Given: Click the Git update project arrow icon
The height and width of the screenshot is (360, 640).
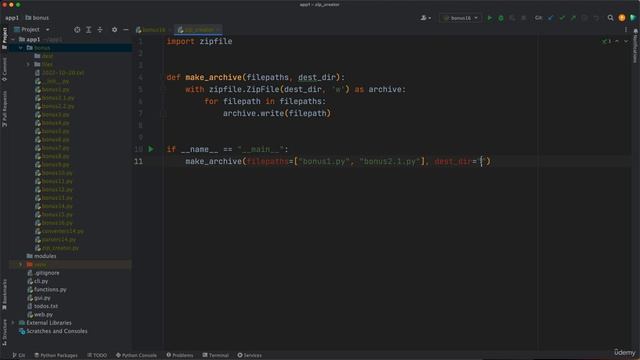Looking at the screenshot, I should click(x=551, y=18).
